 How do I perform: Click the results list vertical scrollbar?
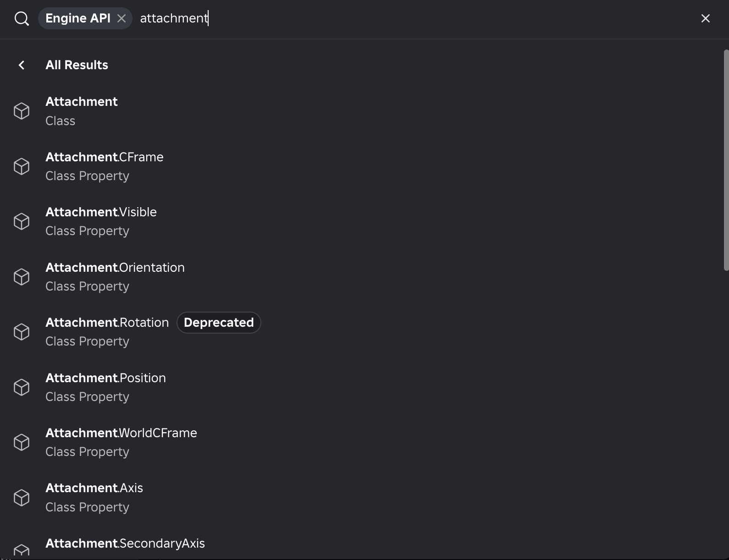pos(726,160)
